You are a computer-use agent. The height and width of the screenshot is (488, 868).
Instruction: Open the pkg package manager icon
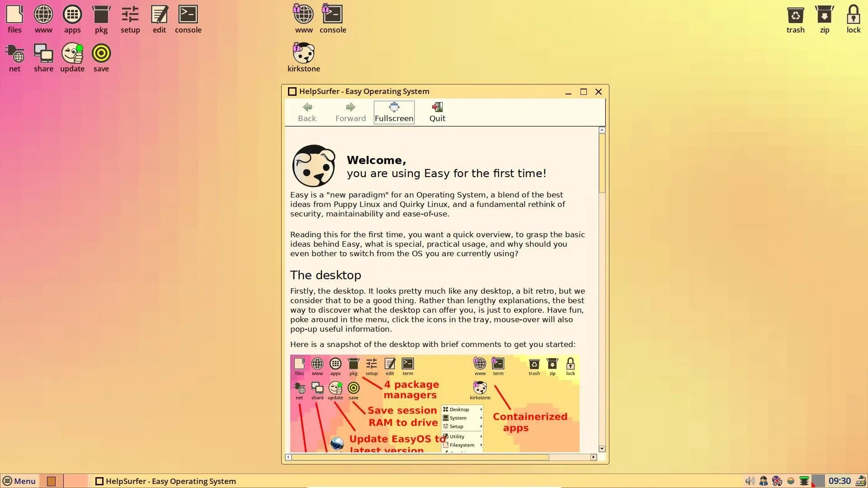[101, 19]
